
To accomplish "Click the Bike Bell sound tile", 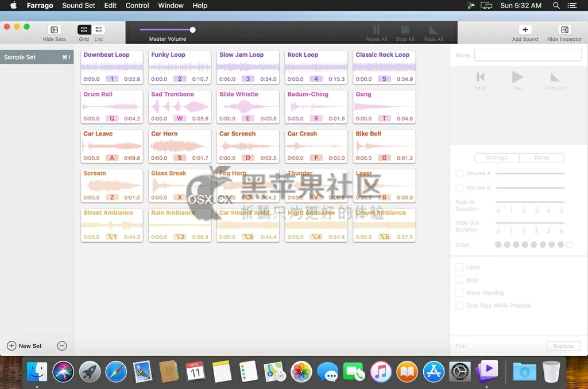I will tap(384, 146).
